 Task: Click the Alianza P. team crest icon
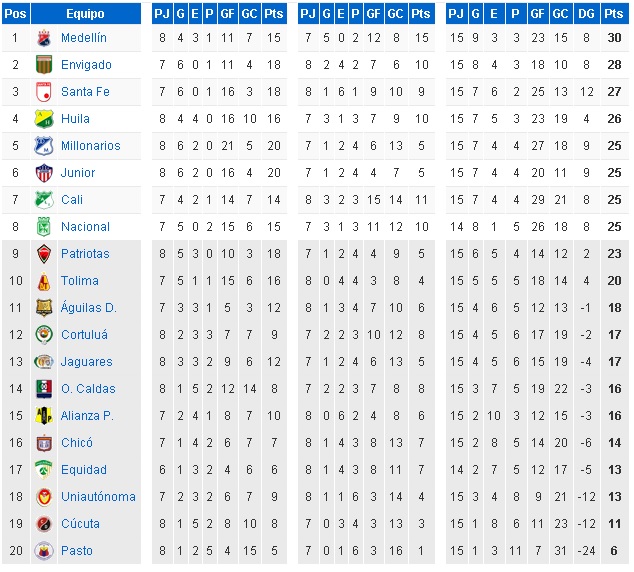point(44,416)
